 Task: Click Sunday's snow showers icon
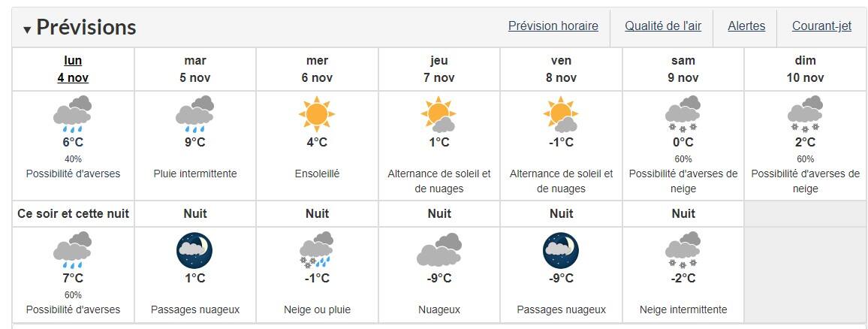805,114
